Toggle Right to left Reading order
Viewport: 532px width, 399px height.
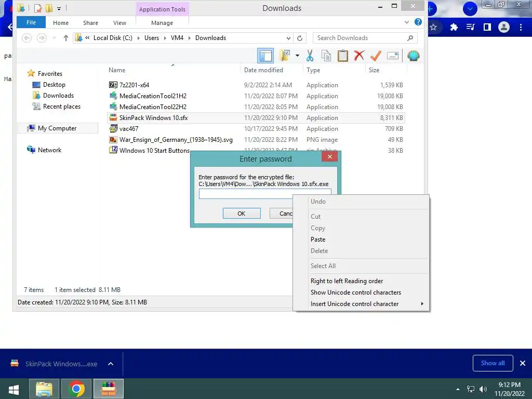tap(362, 281)
